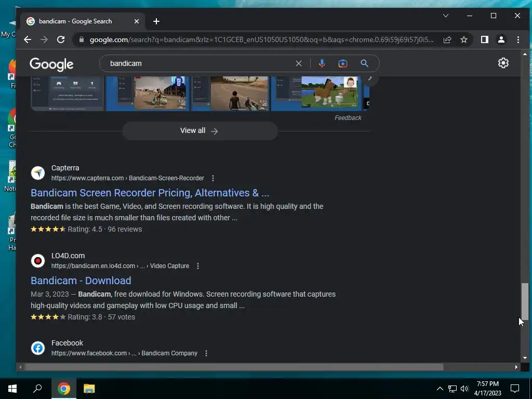
Task: Open the network tray icon
Action: pyautogui.click(x=453, y=389)
